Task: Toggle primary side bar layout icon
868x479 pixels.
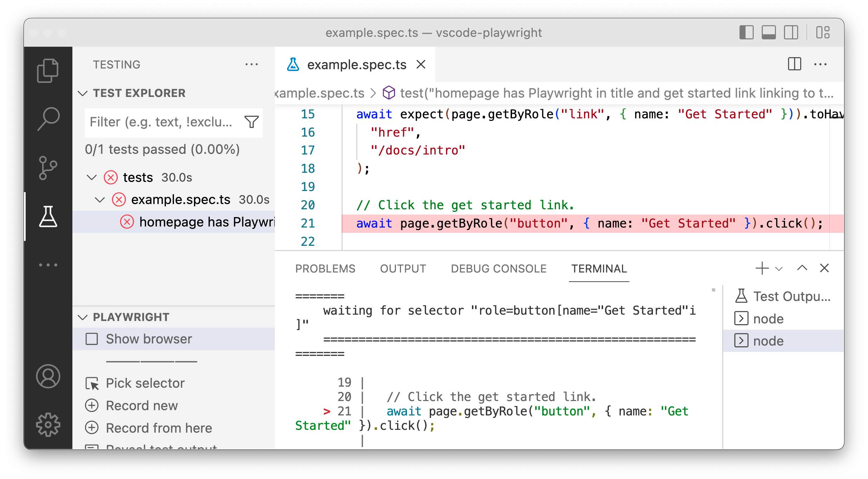Action: (746, 32)
